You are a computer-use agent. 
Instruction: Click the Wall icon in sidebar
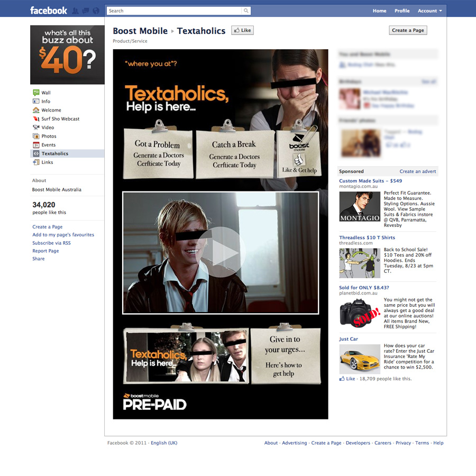pyautogui.click(x=36, y=92)
